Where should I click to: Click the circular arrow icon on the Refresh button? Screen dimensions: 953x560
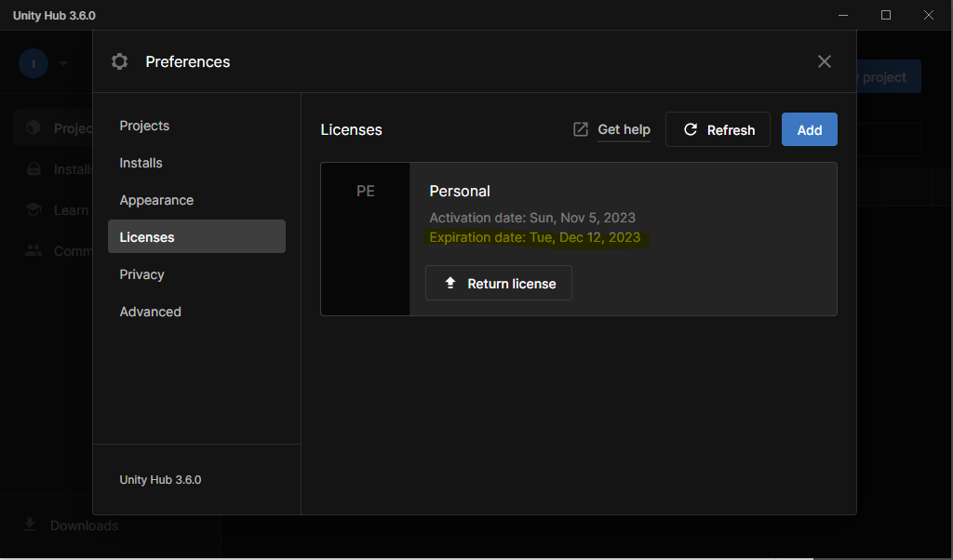[x=691, y=129]
